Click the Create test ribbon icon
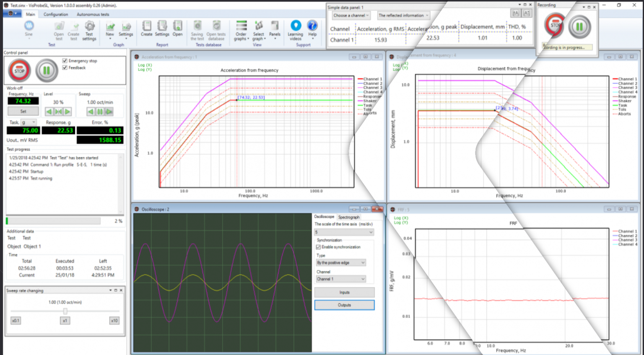Viewport: 644px width, 355px height. point(74,31)
